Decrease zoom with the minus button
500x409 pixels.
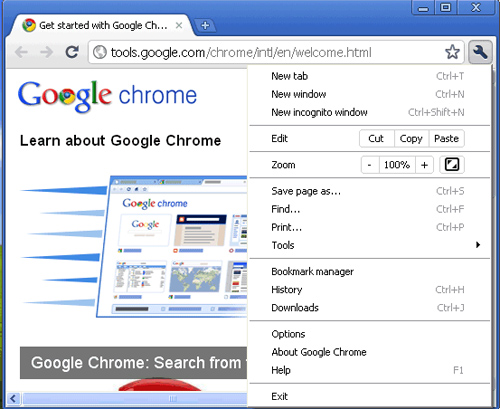[x=370, y=165]
